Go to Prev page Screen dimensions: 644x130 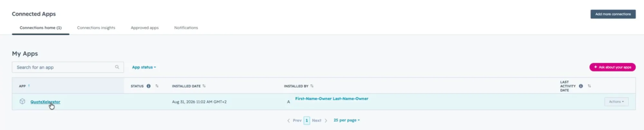(294, 120)
